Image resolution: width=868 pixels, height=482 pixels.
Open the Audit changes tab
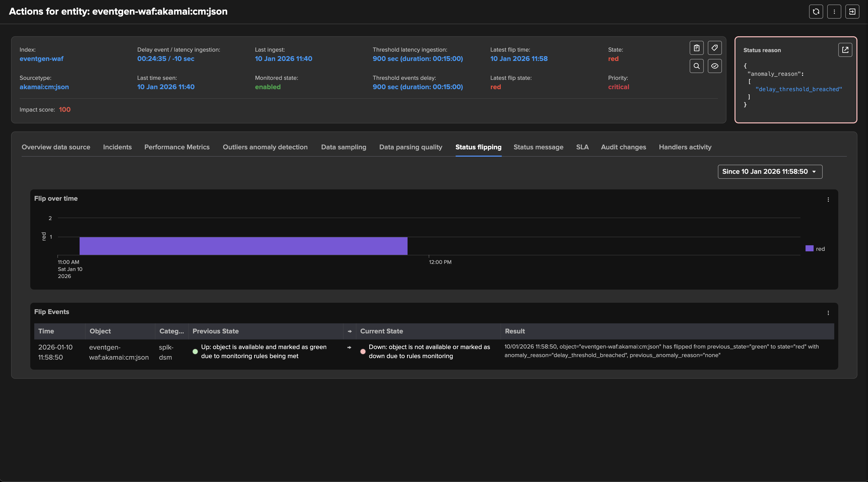[x=623, y=147]
